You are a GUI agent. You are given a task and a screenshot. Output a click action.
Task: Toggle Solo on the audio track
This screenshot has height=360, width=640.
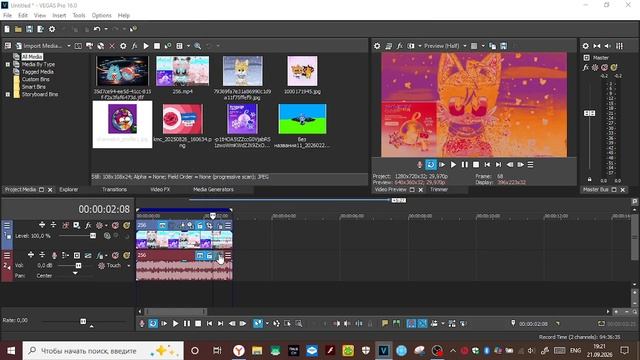click(127, 256)
